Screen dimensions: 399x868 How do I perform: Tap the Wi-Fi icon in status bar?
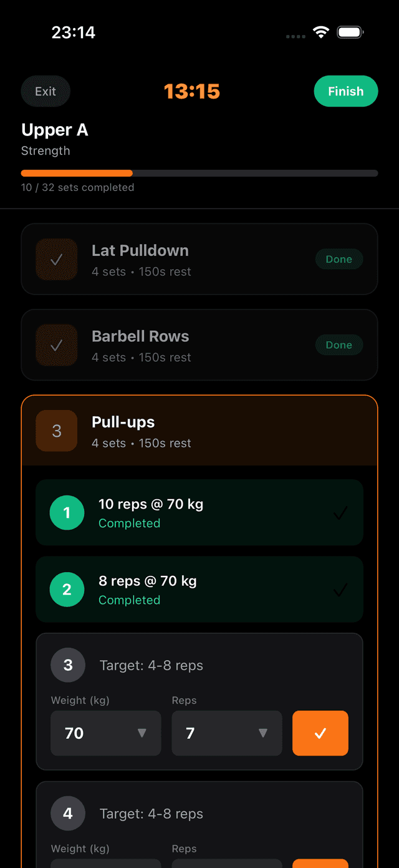click(x=321, y=31)
